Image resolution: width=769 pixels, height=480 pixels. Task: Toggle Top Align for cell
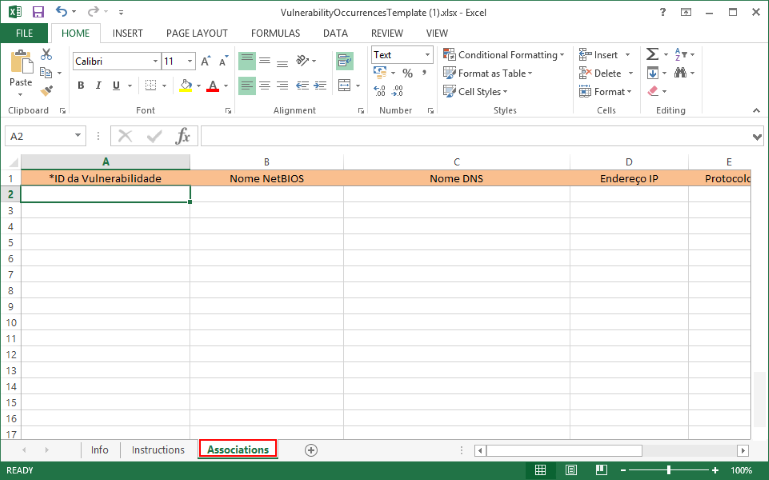point(247,61)
